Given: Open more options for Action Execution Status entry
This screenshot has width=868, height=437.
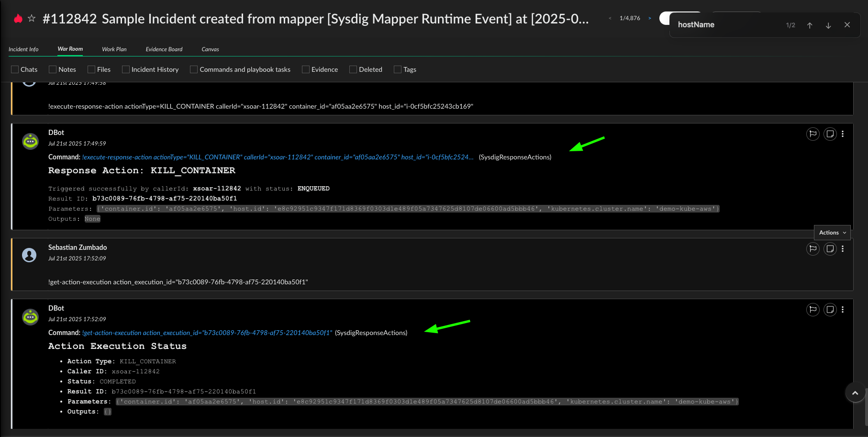Looking at the screenshot, I should point(843,310).
